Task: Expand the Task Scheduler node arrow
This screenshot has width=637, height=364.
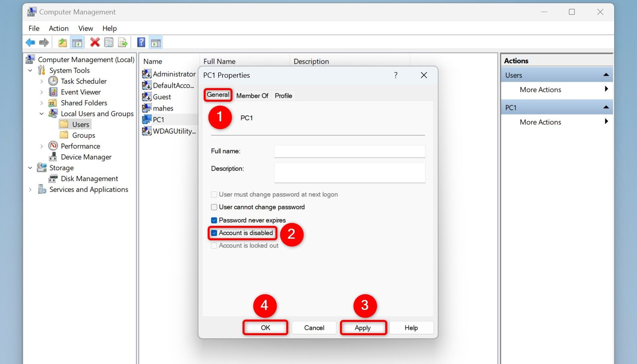Action: point(41,81)
